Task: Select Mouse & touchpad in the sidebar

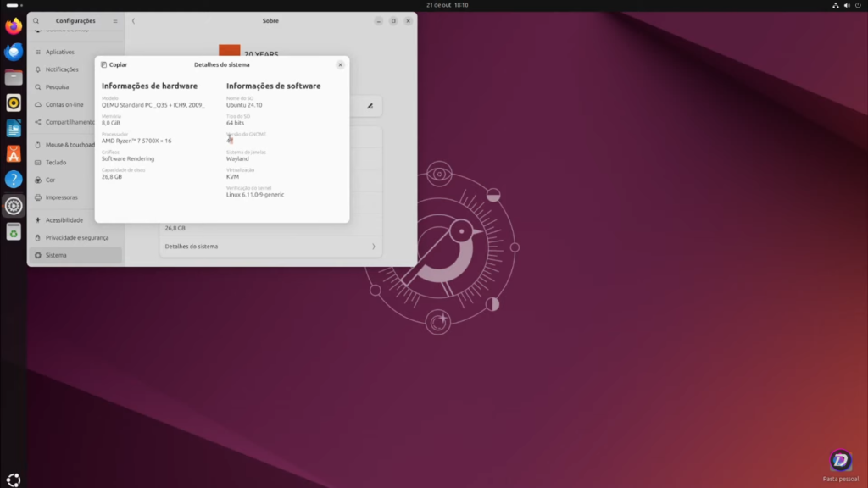Action: click(x=75, y=145)
